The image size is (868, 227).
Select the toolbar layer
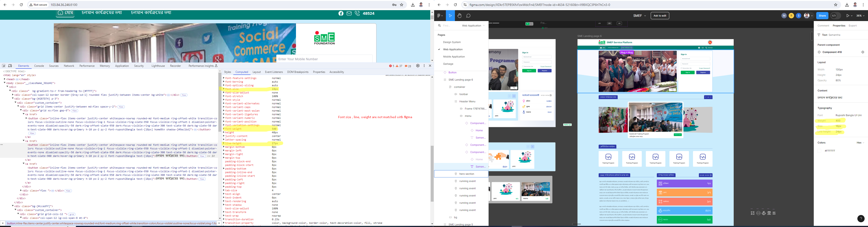(461, 94)
